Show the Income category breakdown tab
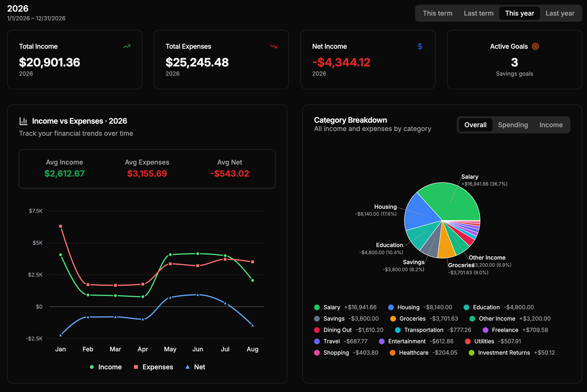The height and width of the screenshot is (392, 587). (551, 125)
